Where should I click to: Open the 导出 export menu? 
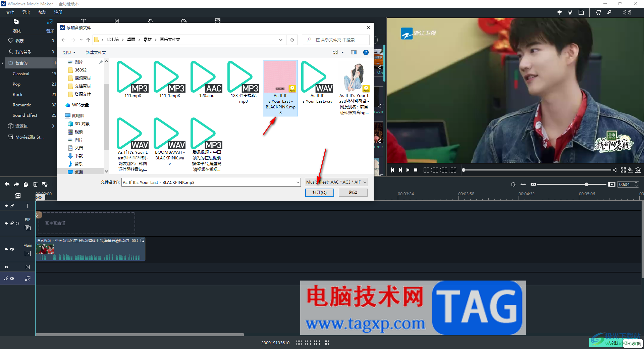point(26,12)
